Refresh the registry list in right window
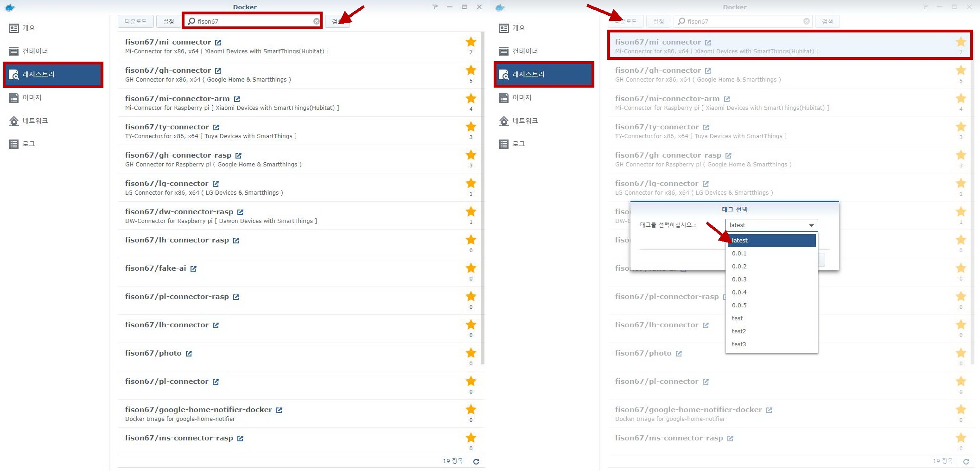The height and width of the screenshot is (471, 980). coord(966,462)
